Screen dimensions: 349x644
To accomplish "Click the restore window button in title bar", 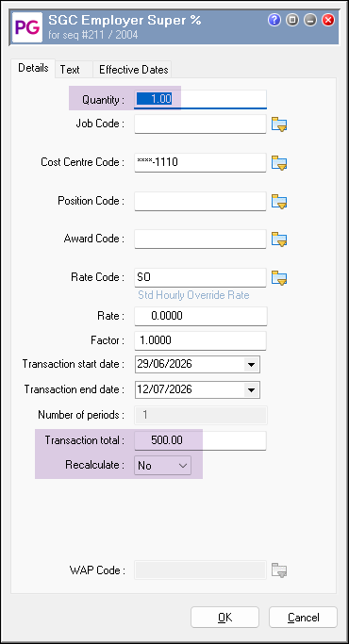I will (292, 20).
